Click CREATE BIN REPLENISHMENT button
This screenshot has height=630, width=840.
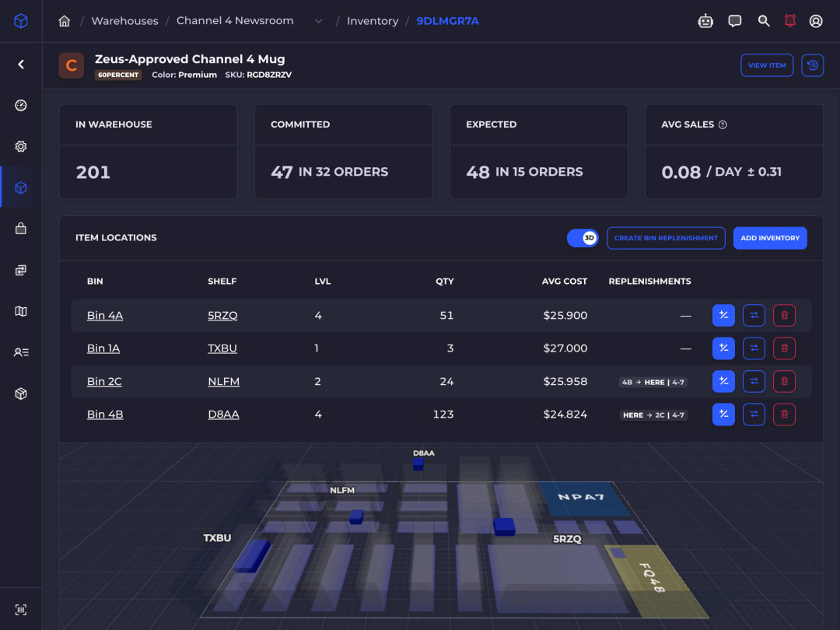[666, 238]
